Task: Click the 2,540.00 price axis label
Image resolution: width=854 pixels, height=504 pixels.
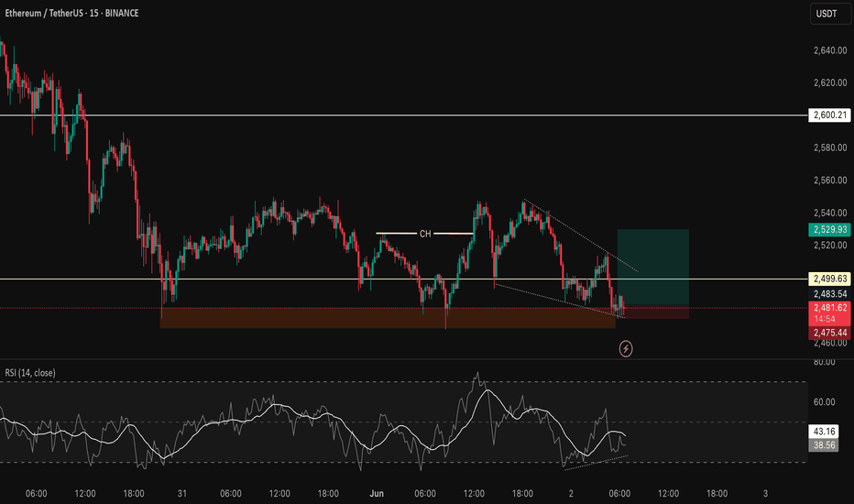Action: tap(830, 213)
